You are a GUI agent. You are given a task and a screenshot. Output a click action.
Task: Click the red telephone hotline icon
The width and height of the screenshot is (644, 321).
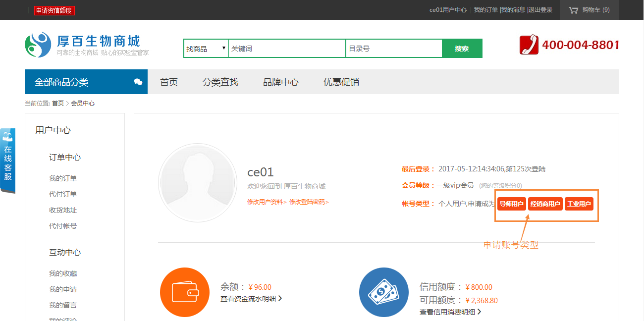point(529,45)
